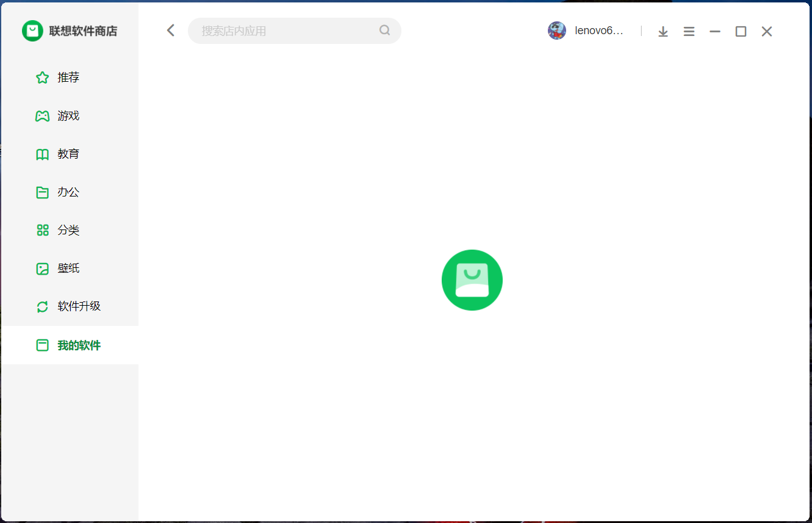This screenshot has height=523, width=812.
Task: Open the 分类 grid icon
Action: click(x=42, y=230)
